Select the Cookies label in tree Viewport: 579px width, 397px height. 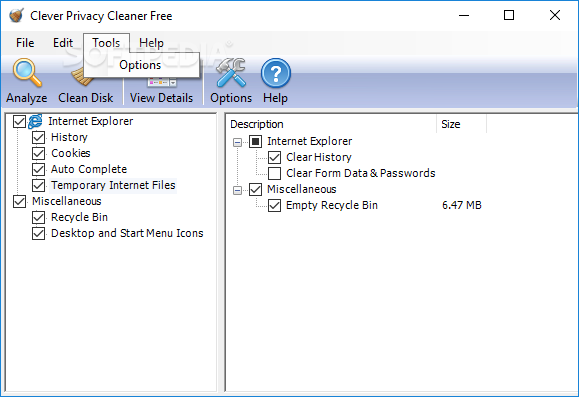(x=71, y=153)
